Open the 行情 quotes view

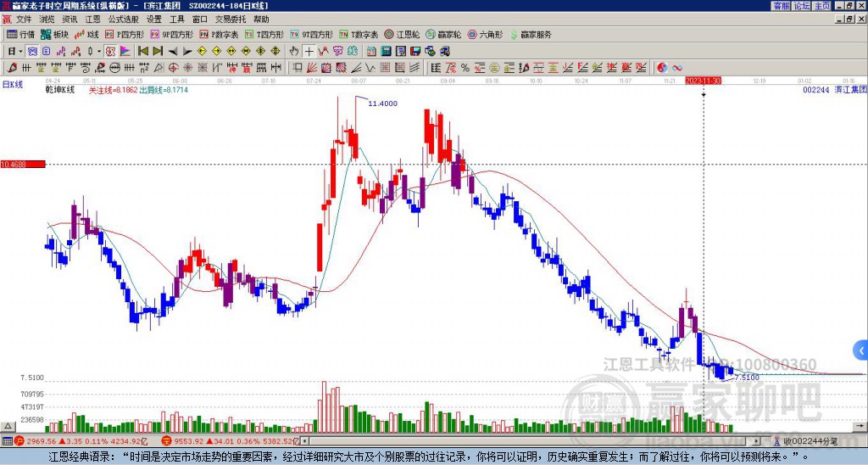coord(20,34)
